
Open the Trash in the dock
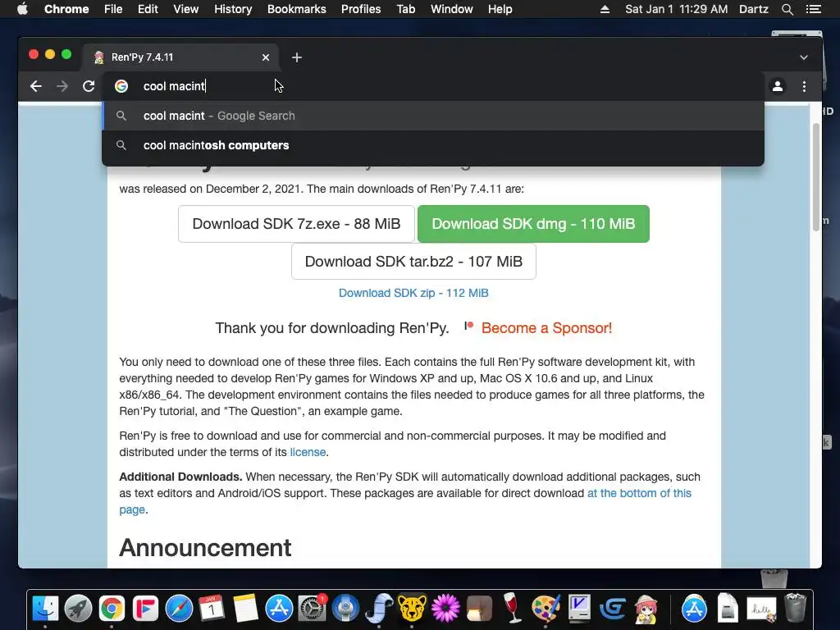[795, 608]
